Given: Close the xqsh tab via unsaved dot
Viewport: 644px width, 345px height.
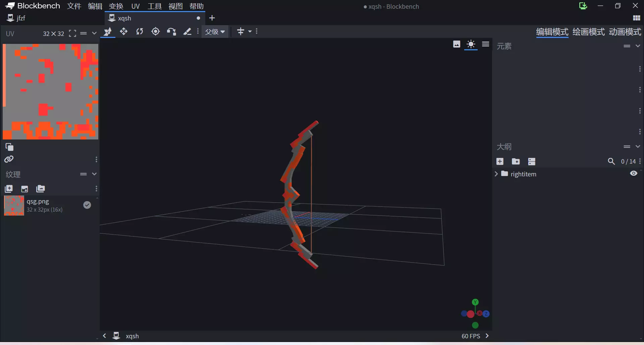Looking at the screenshot, I should pos(198,18).
